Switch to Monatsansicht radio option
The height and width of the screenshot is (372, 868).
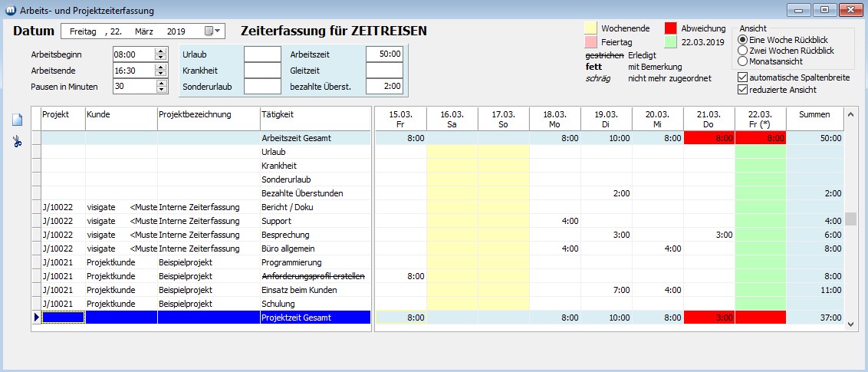(x=741, y=61)
